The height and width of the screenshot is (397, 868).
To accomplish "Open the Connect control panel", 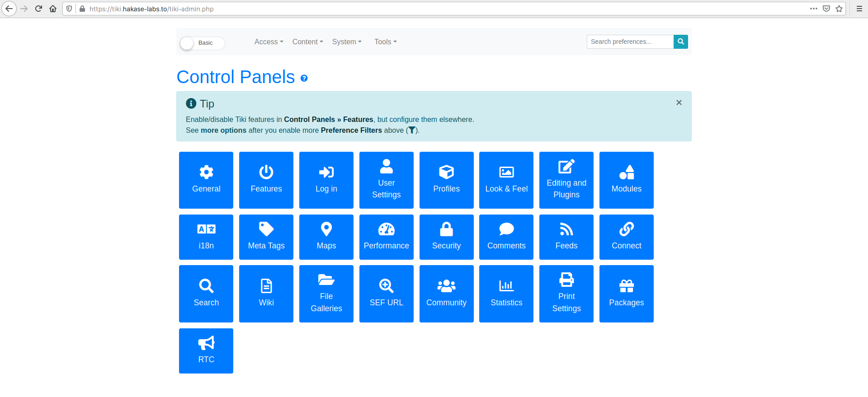I will coord(627,237).
